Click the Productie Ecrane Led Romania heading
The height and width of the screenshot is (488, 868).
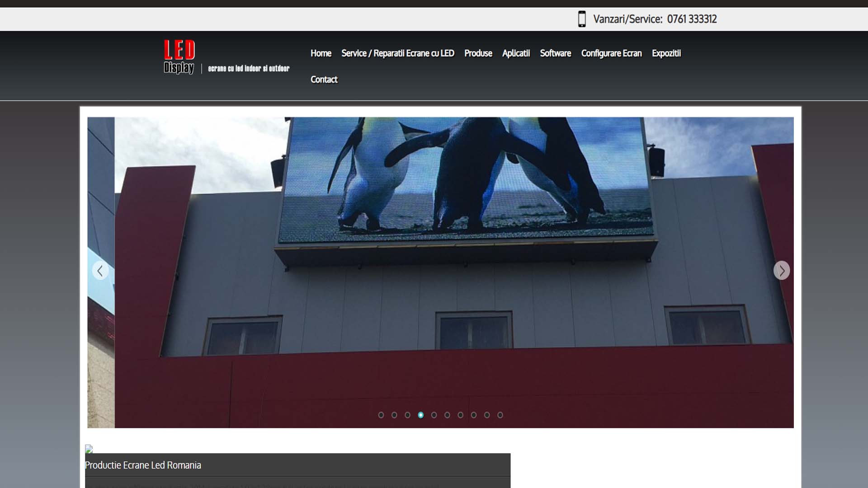click(x=143, y=465)
